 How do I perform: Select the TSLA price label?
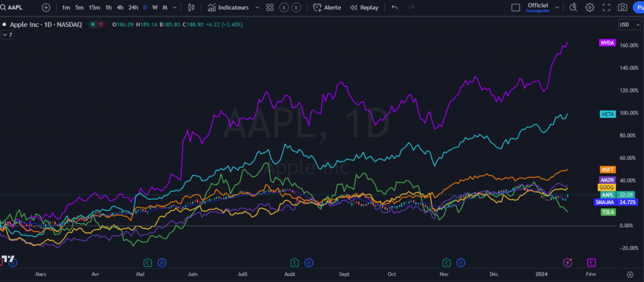(608, 212)
